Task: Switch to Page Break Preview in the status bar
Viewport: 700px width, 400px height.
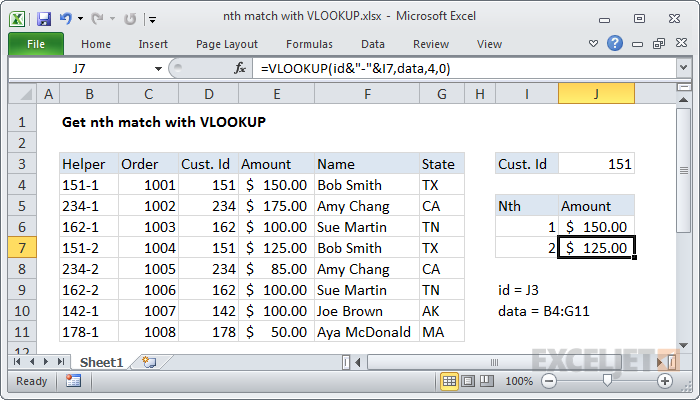Action: pyautogui.click(x=488, y=381)
